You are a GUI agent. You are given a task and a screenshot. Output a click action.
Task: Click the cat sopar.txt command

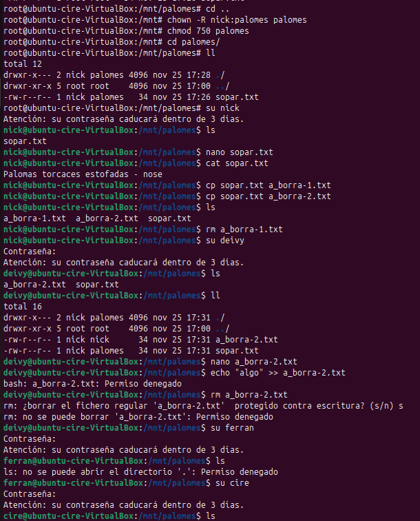235,163
